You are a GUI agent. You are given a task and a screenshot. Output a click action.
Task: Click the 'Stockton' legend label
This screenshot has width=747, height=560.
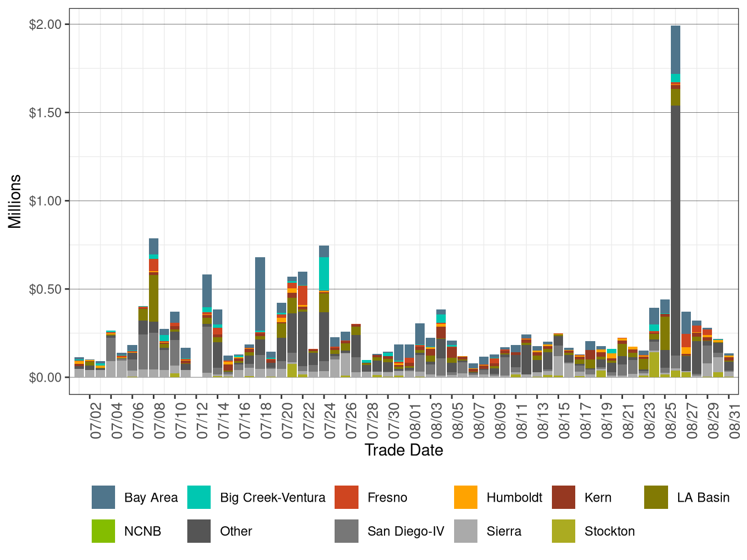point(610,532)
